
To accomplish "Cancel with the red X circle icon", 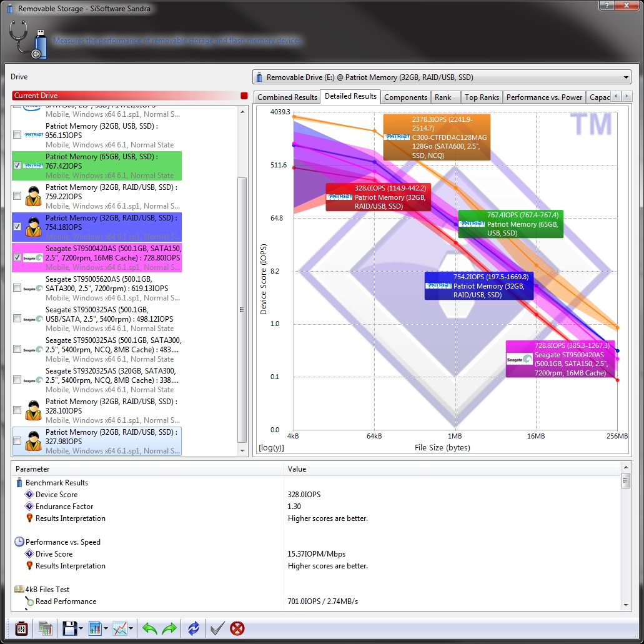I will pos(237,628).
